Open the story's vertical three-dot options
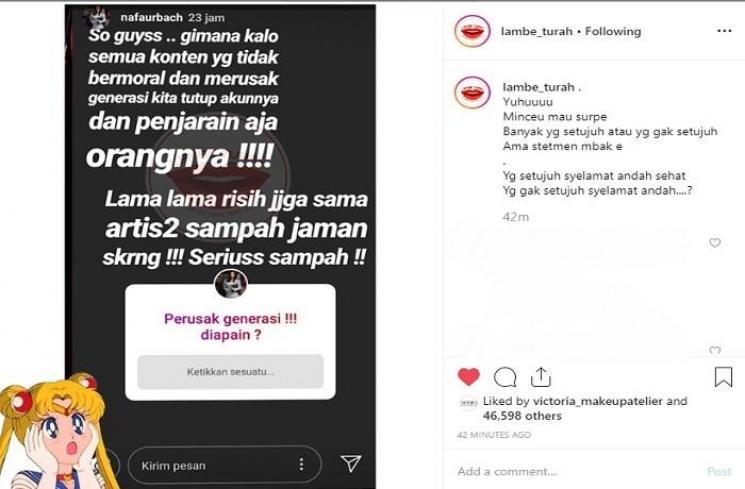The width and height of the screenshot is (745, 489). (301, 464)
